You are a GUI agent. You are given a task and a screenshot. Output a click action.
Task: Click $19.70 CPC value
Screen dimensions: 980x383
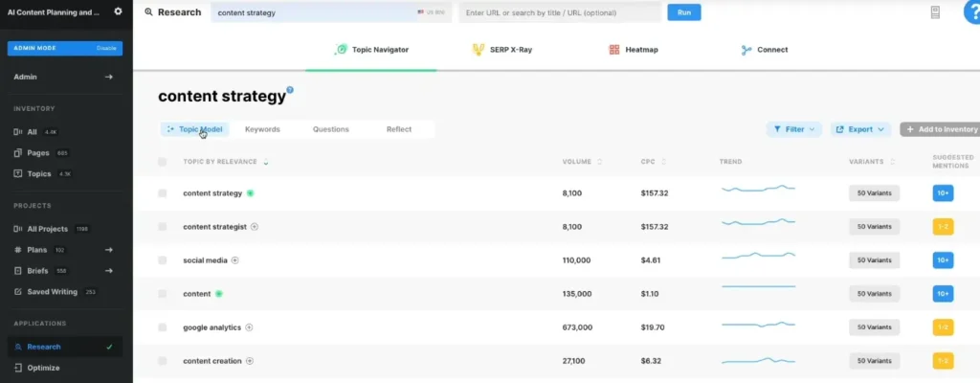pyautogui.click(x=653, y=327)
